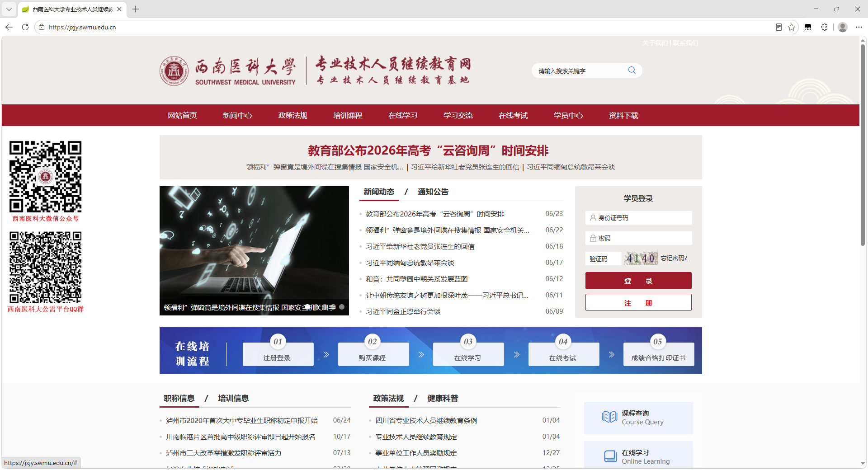Click step 05 成绩合格打印证书 card
The image size is (868, 470).
click(x=659, y=354)
